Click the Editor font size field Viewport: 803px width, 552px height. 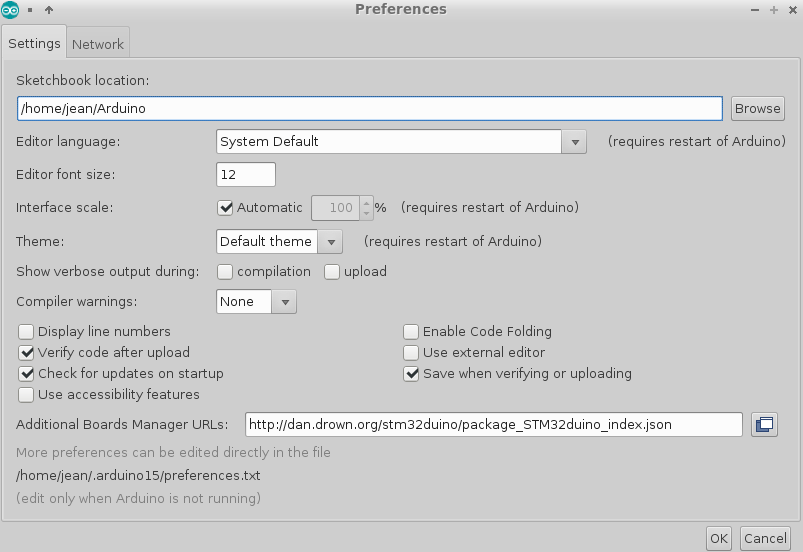(246, 175)
